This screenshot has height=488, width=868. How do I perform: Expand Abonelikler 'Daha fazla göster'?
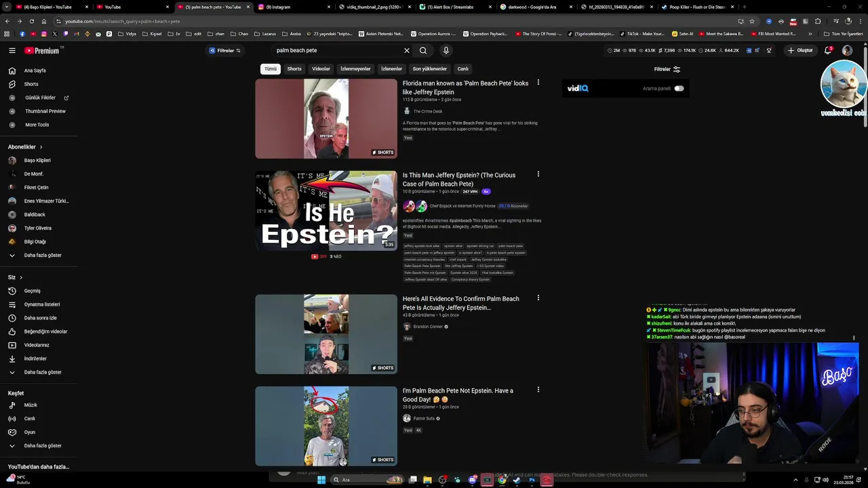[43, 256]
